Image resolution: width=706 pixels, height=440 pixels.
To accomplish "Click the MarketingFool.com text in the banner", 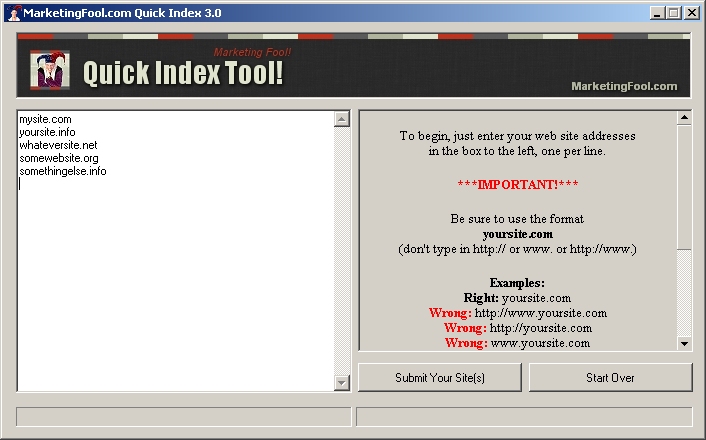I will [624, 86].
